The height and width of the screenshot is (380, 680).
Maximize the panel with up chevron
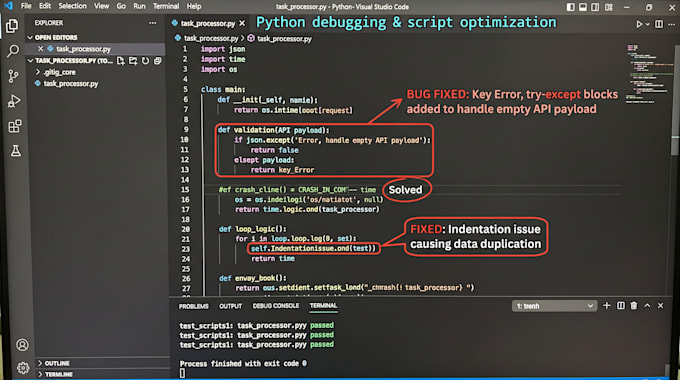(647, 305)
